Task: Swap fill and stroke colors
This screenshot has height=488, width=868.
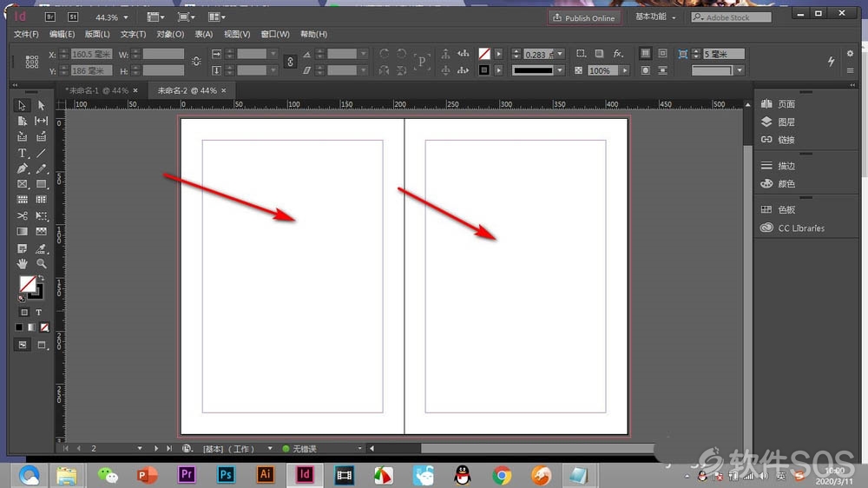Action: [41, 279]
